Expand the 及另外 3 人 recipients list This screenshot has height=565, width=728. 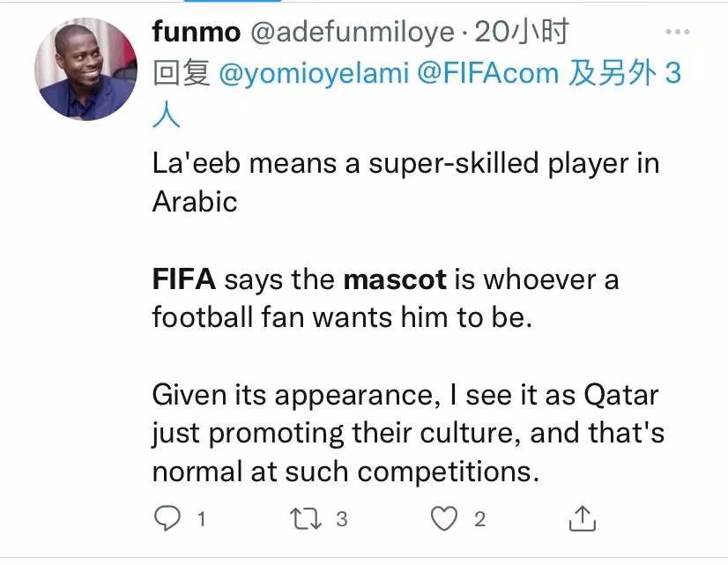pyautogui.click(x=625, y=73)
